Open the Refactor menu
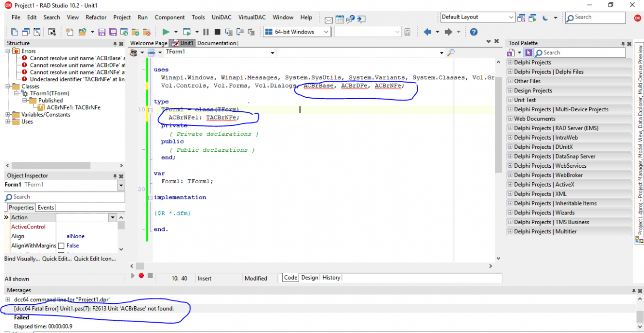Viewport: 644px width, 333px height. (96, 17)
